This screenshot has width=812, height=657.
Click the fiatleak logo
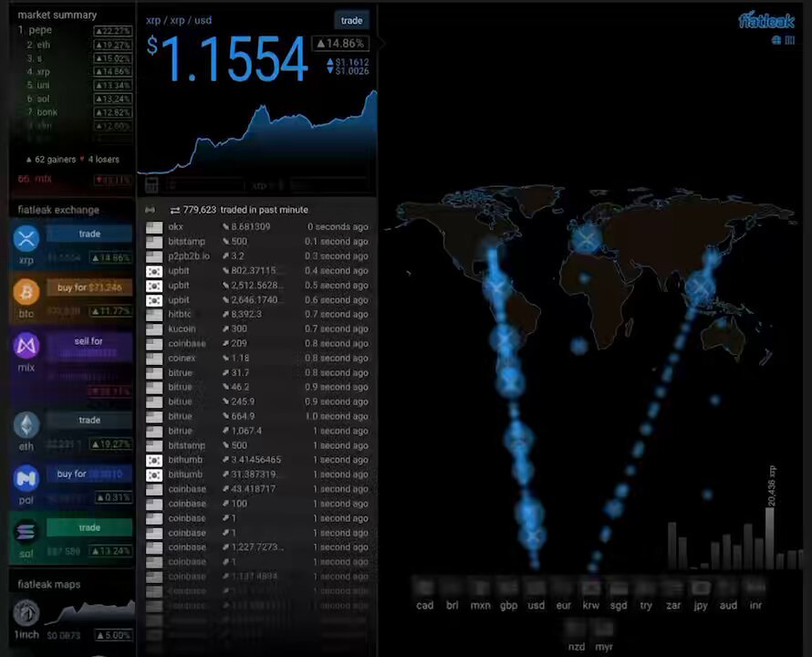[x=766, y=20]
